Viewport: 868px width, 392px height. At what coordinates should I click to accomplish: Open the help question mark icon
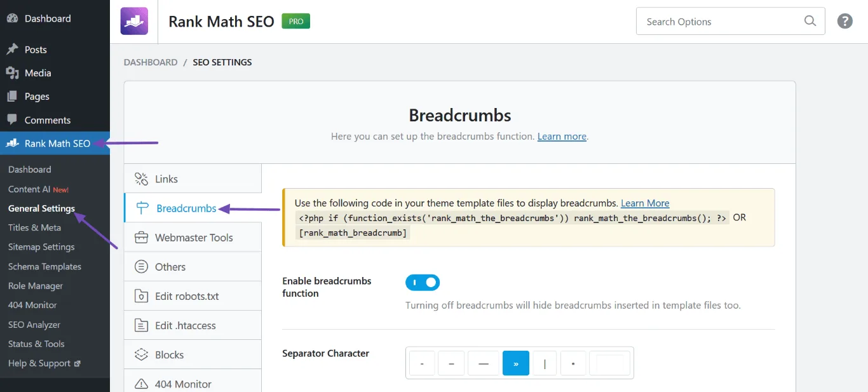coord(844,21)
